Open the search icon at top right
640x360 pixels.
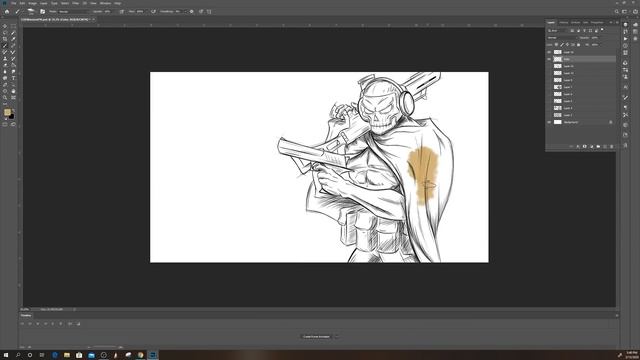617,11
